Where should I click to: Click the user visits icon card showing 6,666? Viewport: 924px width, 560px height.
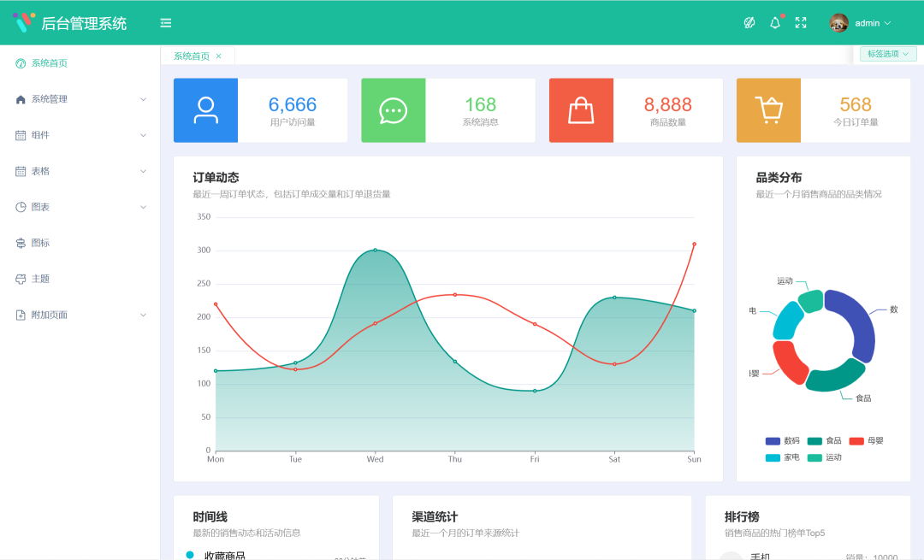[205, 110]
